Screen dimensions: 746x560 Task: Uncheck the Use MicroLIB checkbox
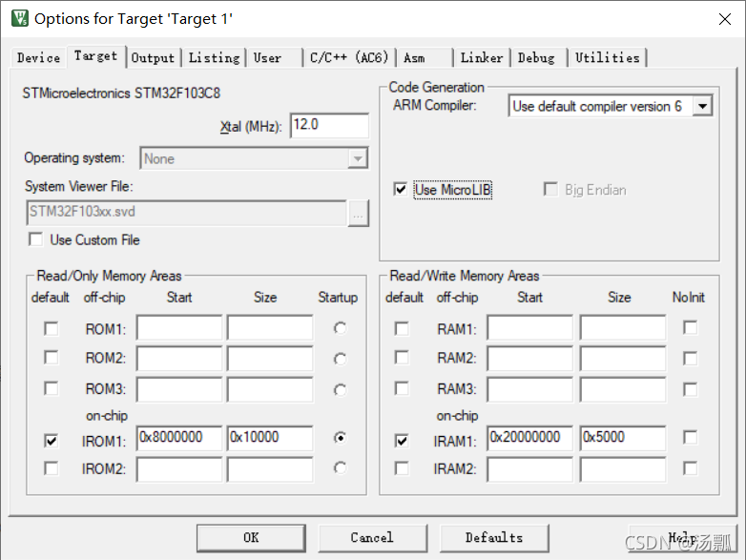coord(401,189)
